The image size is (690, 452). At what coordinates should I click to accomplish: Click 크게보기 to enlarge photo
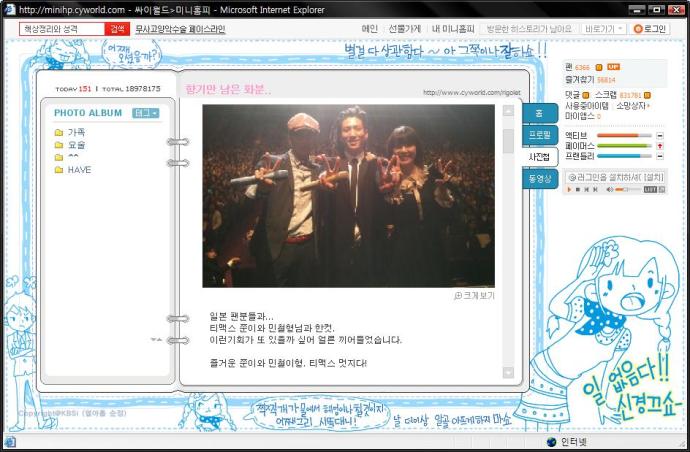point(474,296)
